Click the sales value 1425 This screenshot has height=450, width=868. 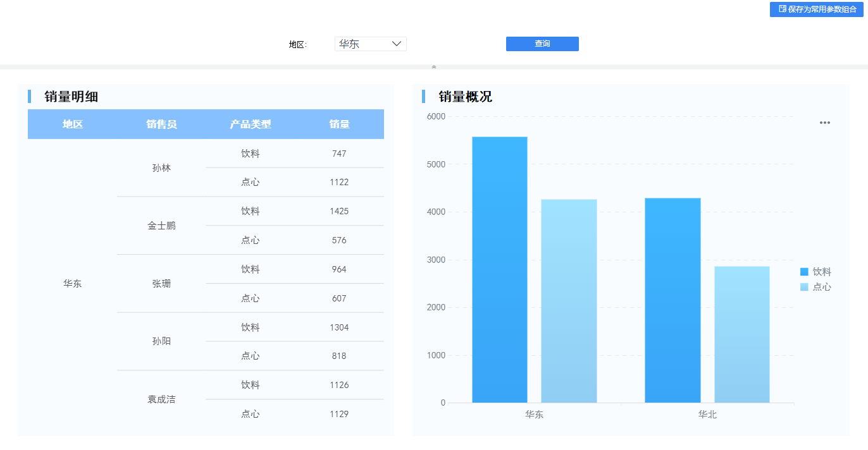pos(339,211)
